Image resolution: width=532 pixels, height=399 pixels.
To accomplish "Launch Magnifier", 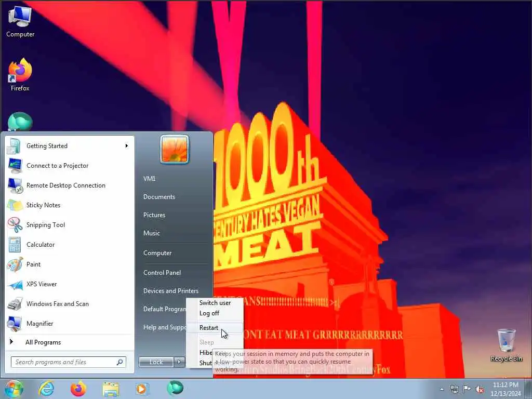I will 70,323.
